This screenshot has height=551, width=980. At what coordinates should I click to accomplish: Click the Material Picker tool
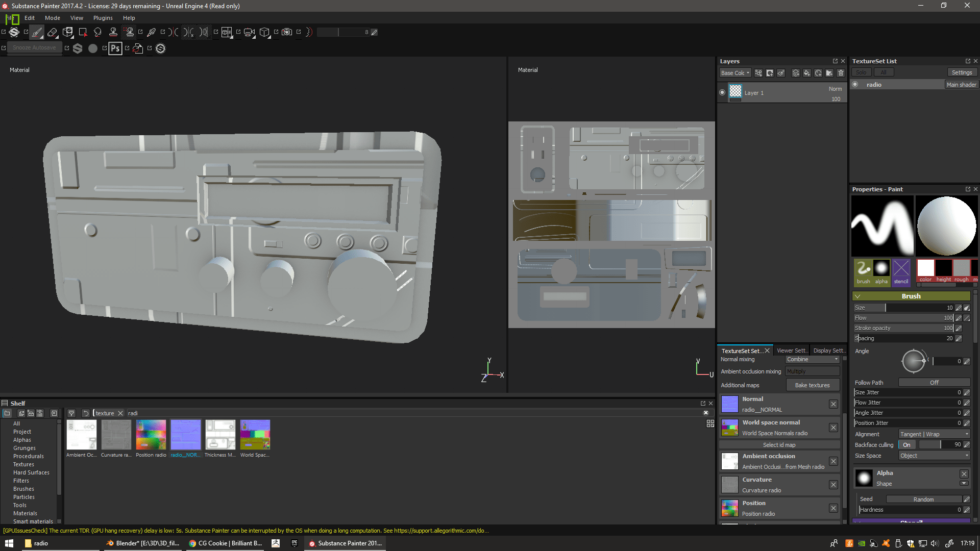pyautogui.click(x=151, y=32)
